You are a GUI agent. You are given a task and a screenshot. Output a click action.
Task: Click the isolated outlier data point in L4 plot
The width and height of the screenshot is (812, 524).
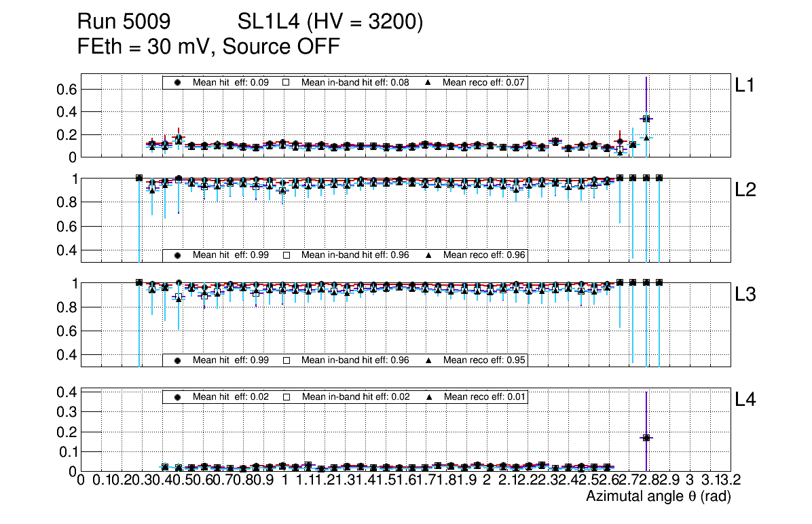click(x=646, y=438)
